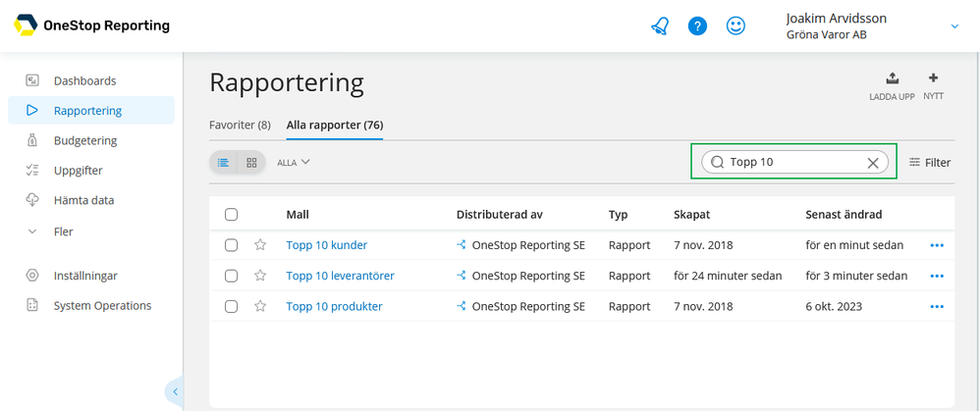980x411 pixels.
Task: Click the smiley feedback icon
Action: [735, 26]
